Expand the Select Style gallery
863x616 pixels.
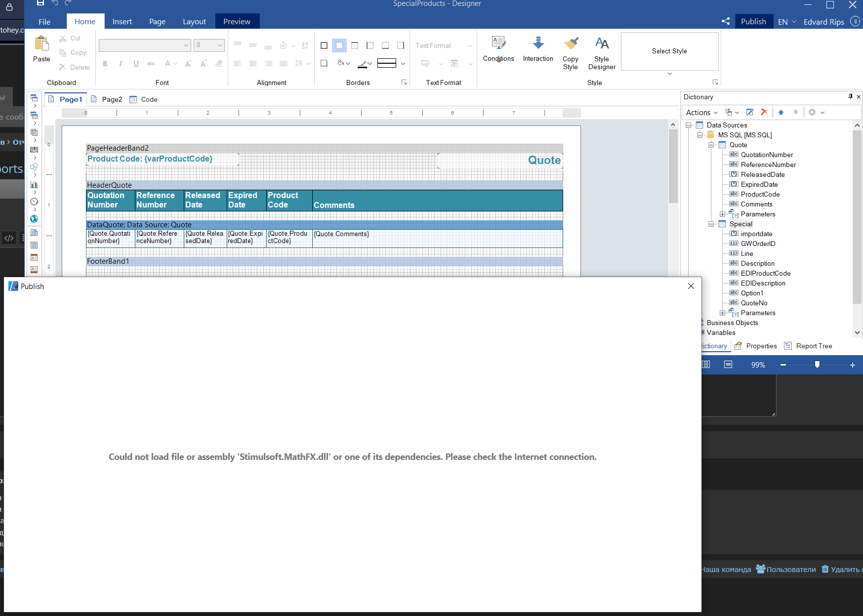pos(670,74)
